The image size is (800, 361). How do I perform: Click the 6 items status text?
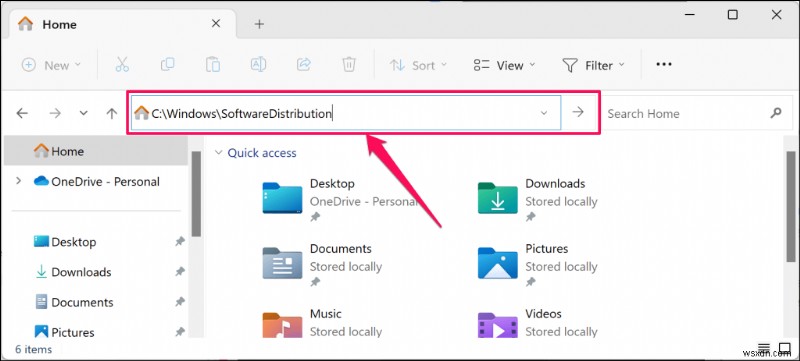[34, 349]
